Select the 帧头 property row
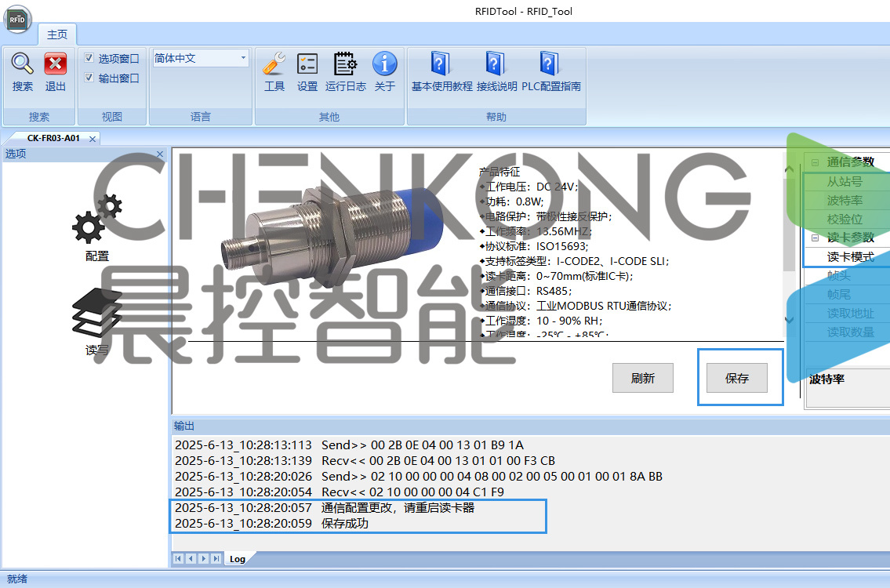 [848, 275]
